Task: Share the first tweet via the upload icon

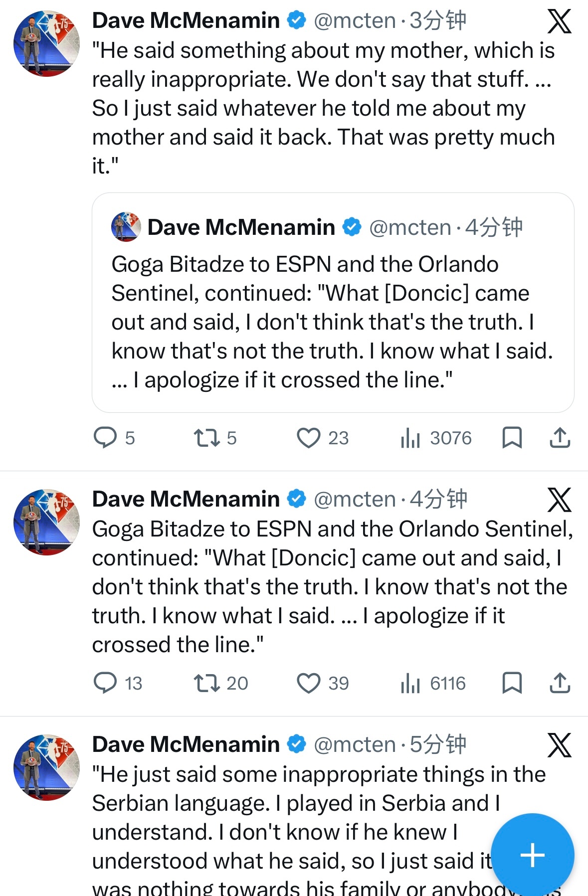Action: tap(560, 438)
